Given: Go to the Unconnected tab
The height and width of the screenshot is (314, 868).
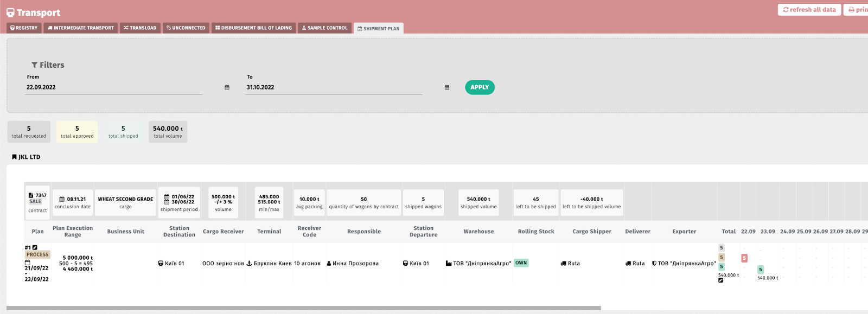Looking at the screenshot, I should pos(186,28).
